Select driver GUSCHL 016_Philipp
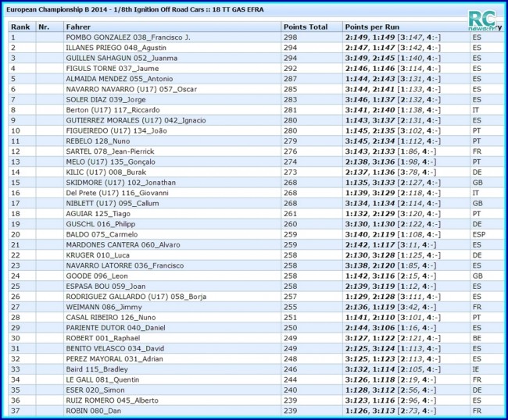This screenshot has height=420, width=508. click(x=101, y=224)
